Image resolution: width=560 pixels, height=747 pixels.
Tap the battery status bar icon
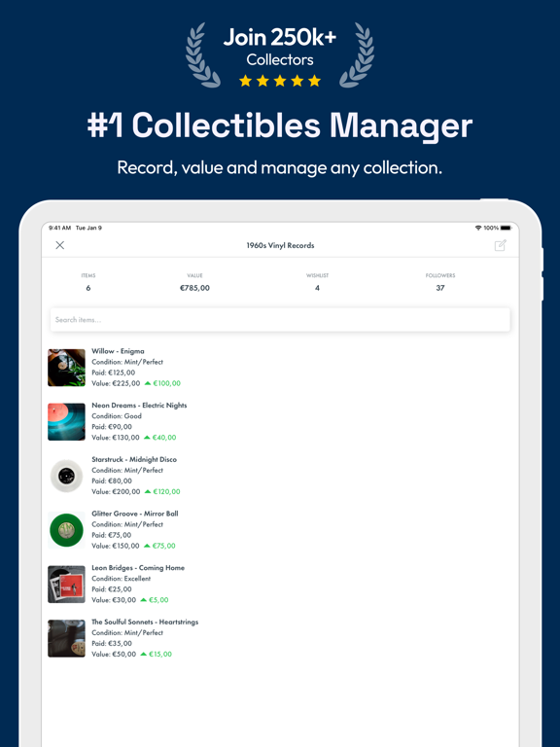tap(506, 229)
